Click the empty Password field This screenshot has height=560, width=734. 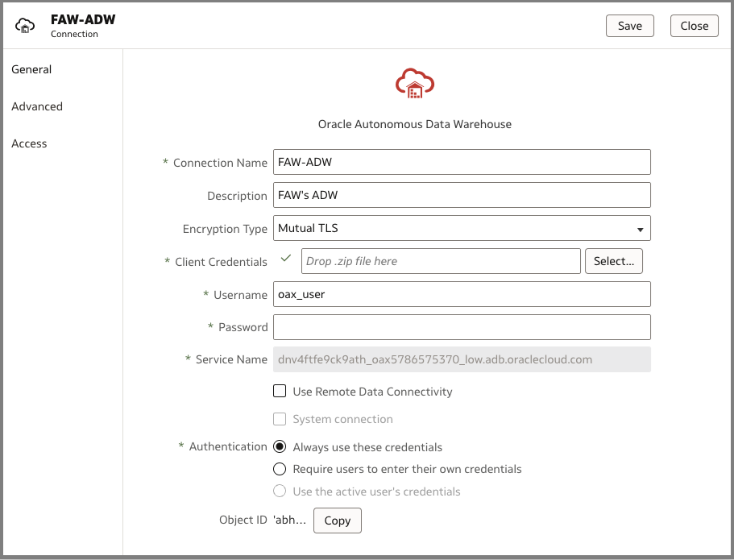pos(462,327)
